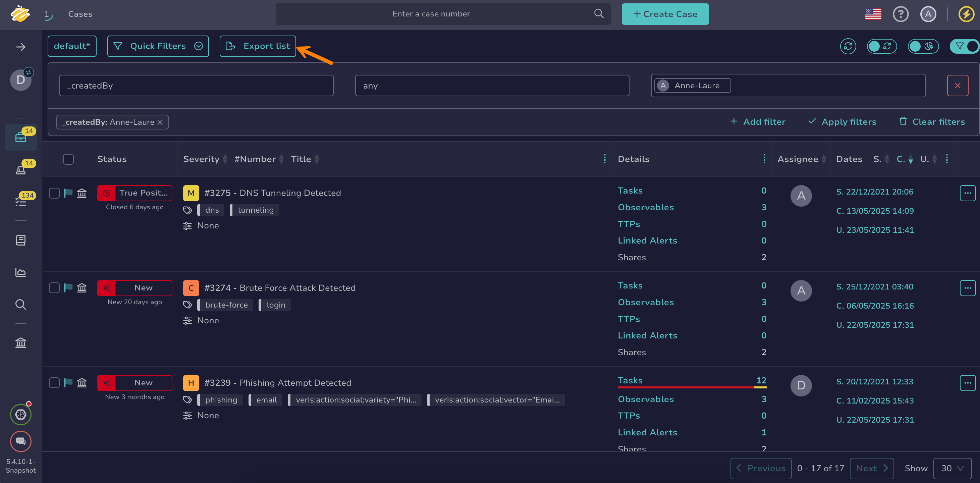Open the help question mark icon
Viewport: 980px width, 483px height.
901,14
